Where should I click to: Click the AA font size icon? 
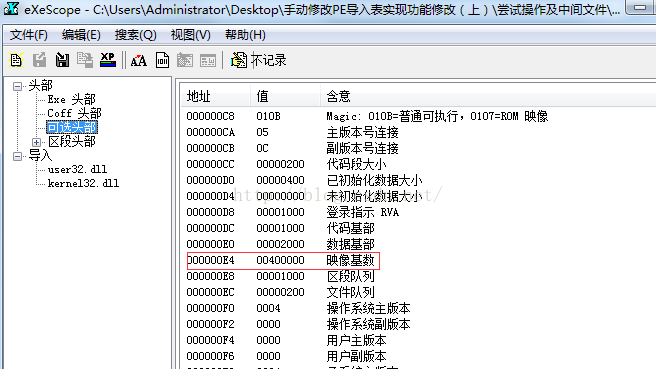[x=138, y=61]
